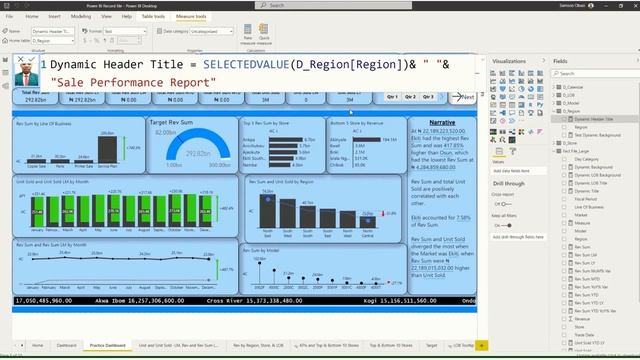Collapse the Fact File_Large table
Image resolution: width=640 pixels, height=360 pixels.
click(x=554, y=151)
